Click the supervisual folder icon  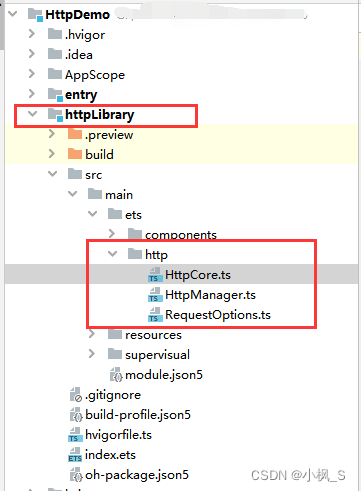115,354
